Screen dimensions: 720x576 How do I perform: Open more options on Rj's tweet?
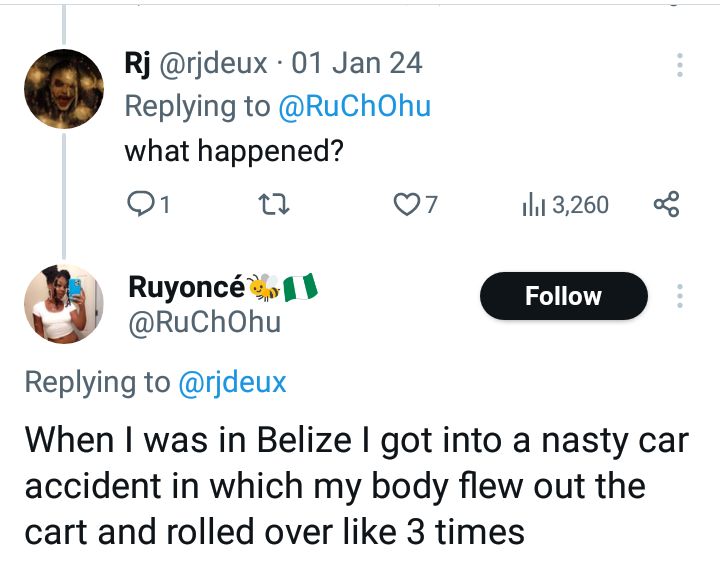(680, 65)
